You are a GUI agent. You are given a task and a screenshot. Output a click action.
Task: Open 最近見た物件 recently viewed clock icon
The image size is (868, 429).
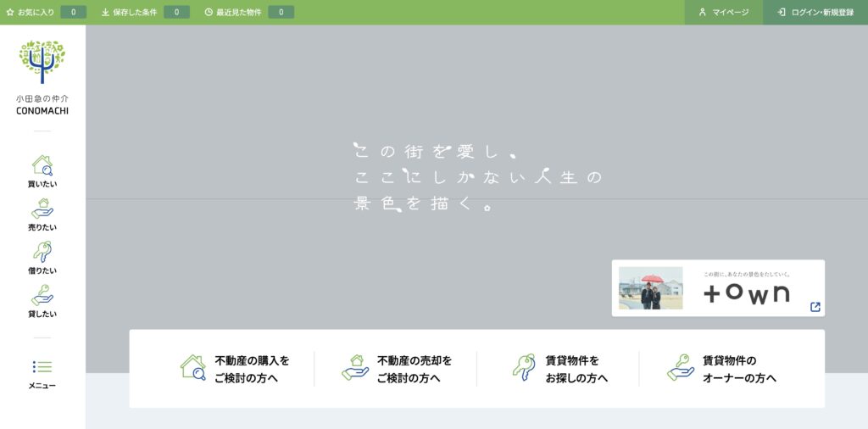coord(209,12)
